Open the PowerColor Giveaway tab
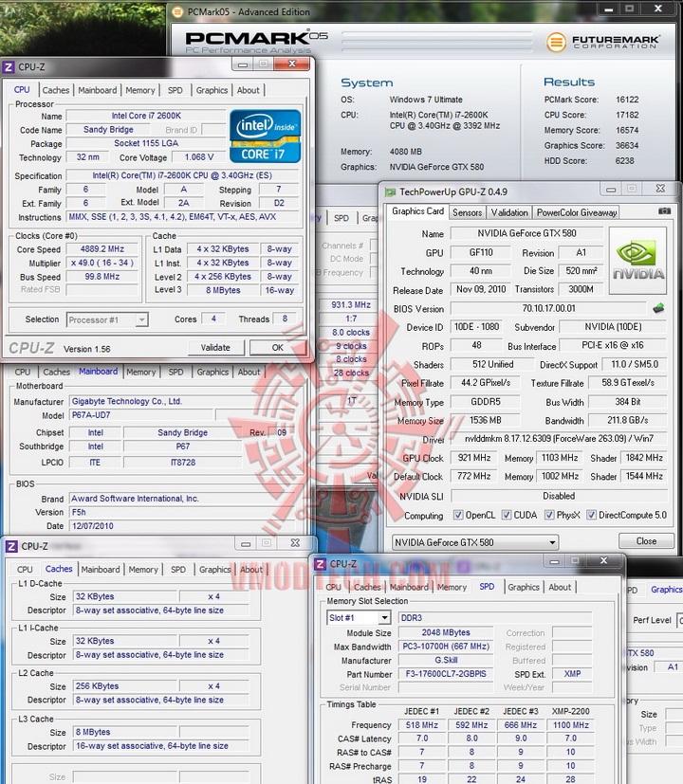The width and height of the screenshot is (683, 784). pyautogui.click(x=577, y=212)
